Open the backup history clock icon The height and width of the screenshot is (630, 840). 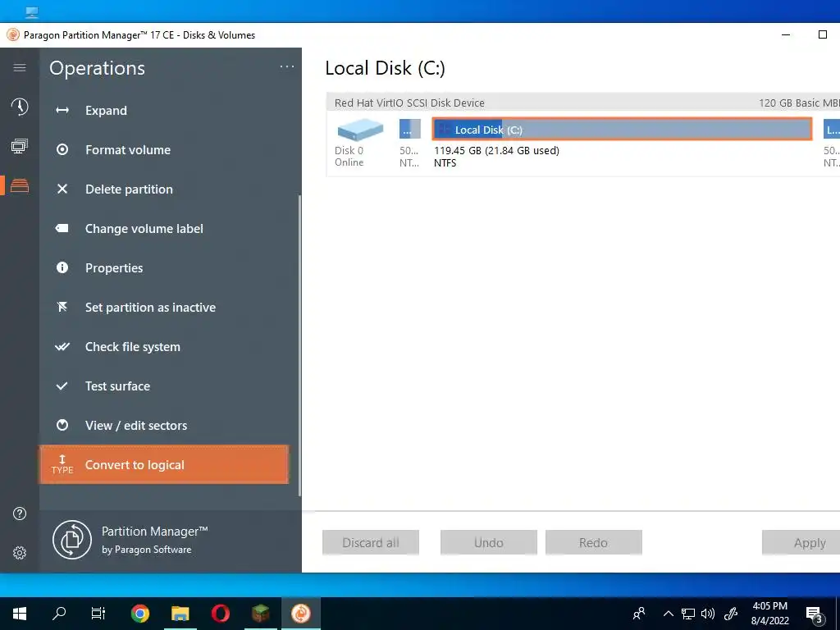pyautogui.click(x=20, y=107)
